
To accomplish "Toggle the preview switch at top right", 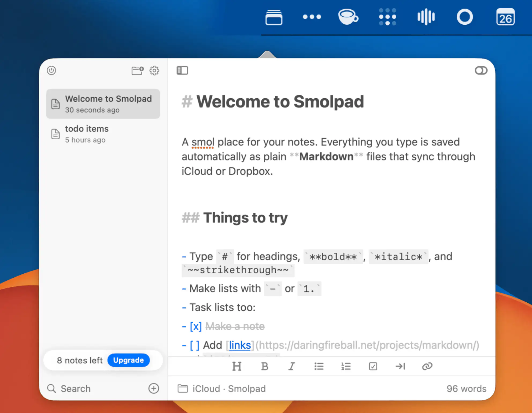I will pos(481,70).
